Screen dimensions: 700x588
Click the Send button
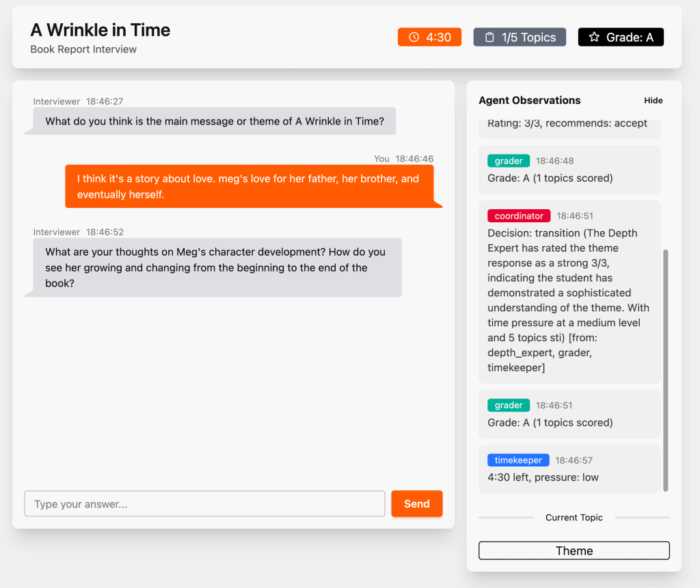coord(416,504)
